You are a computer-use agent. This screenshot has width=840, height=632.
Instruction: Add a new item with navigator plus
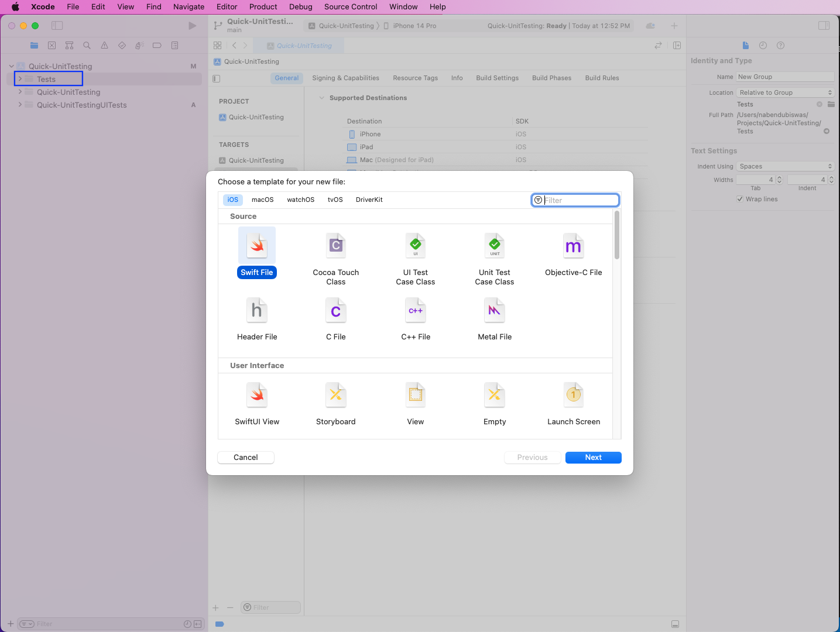click(11, 624)
